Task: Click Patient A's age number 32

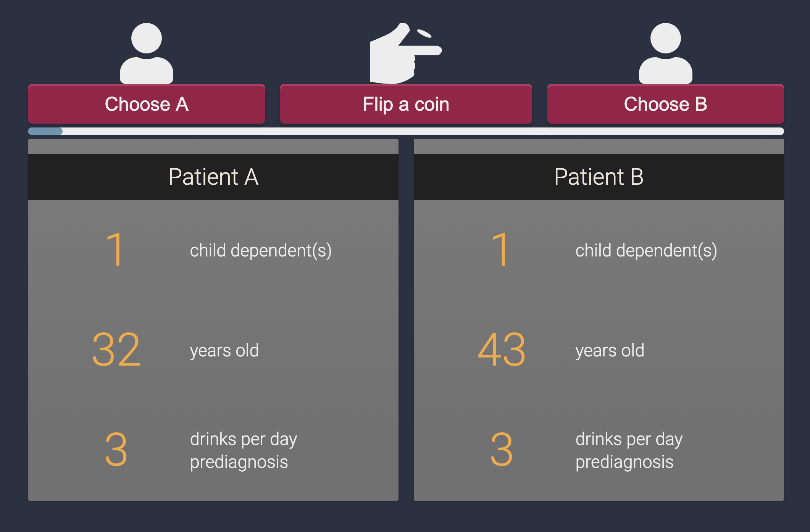Action: 116,350
